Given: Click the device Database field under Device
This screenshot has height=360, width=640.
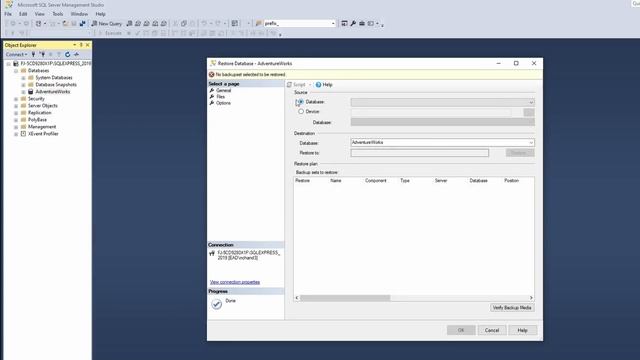Looking at the screenshot, I should point(442,122).
